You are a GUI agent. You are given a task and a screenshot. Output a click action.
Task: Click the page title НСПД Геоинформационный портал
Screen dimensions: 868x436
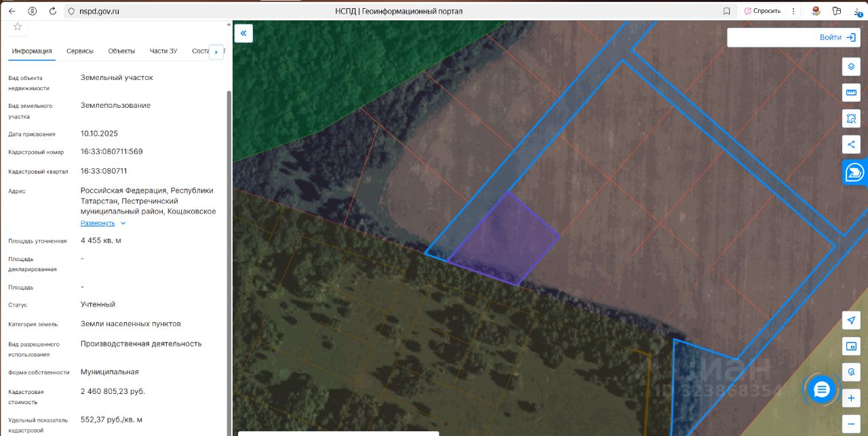click(399, 11)
